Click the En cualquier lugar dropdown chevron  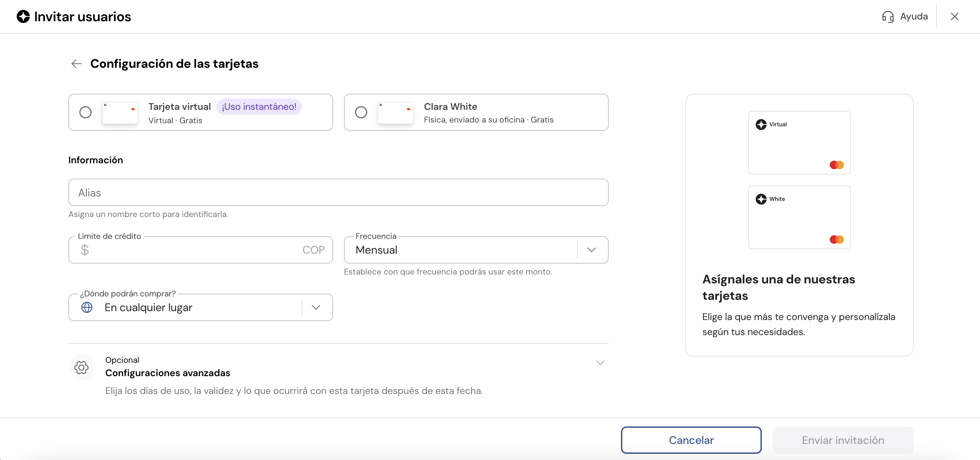pyautogui.click(x=316, y=307)
